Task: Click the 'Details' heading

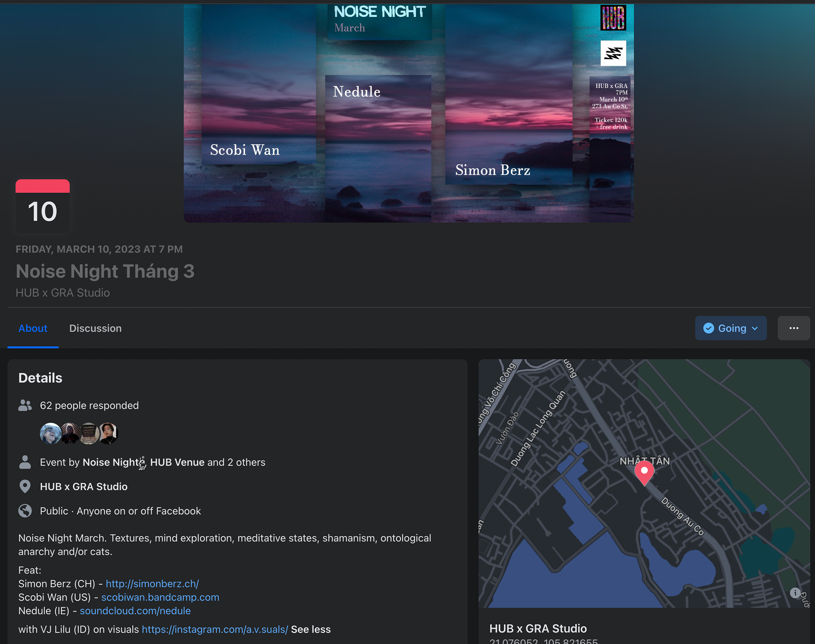Action: pos(40,378)
